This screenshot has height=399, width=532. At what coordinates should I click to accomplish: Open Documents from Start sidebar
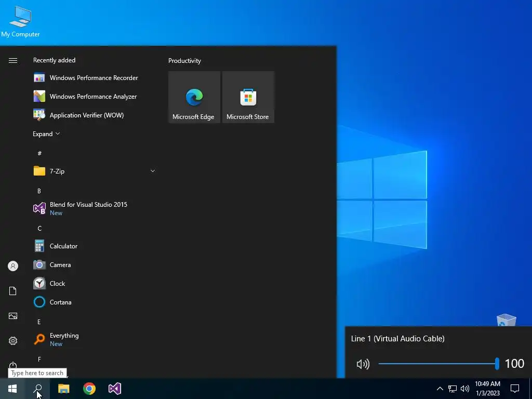click(x=13, y=291)
